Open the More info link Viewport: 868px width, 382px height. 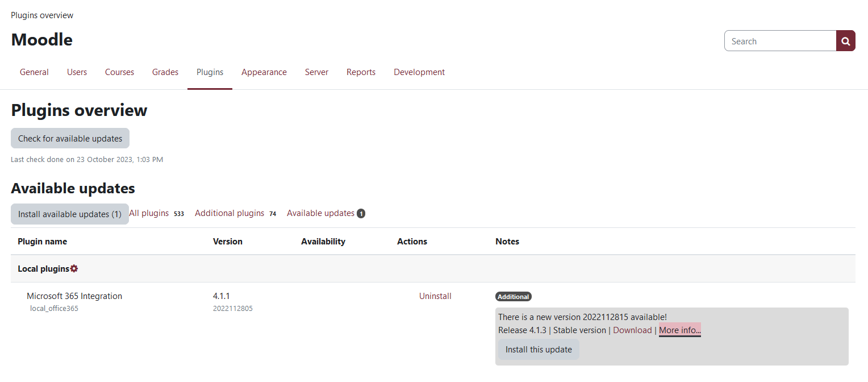(679, 330)
